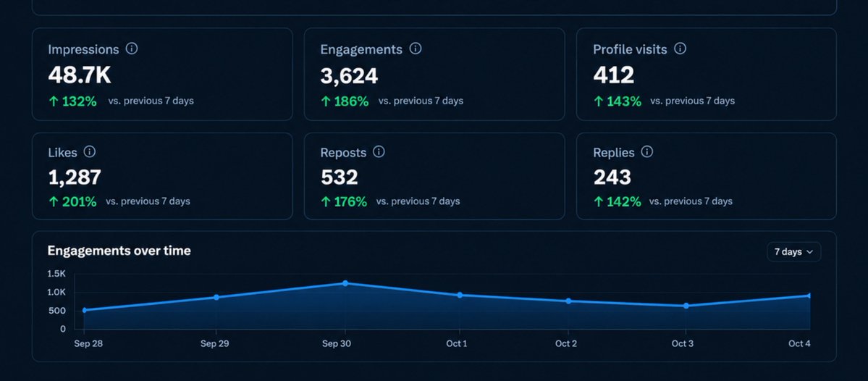Click the Likes info icon
This screenshot has height=381, width=868.
click(89, 151)
